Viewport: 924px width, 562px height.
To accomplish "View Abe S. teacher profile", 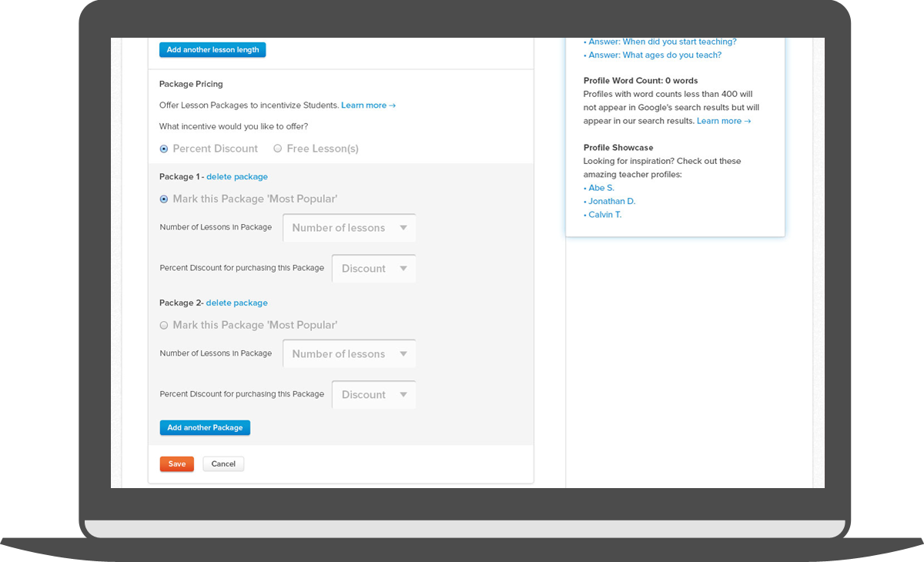I will click(601, 188).
